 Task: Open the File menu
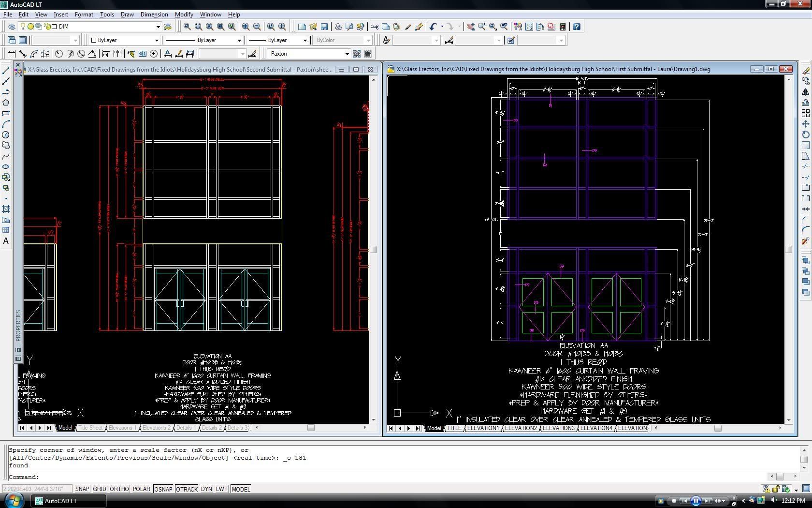click(x=8, y=15)
